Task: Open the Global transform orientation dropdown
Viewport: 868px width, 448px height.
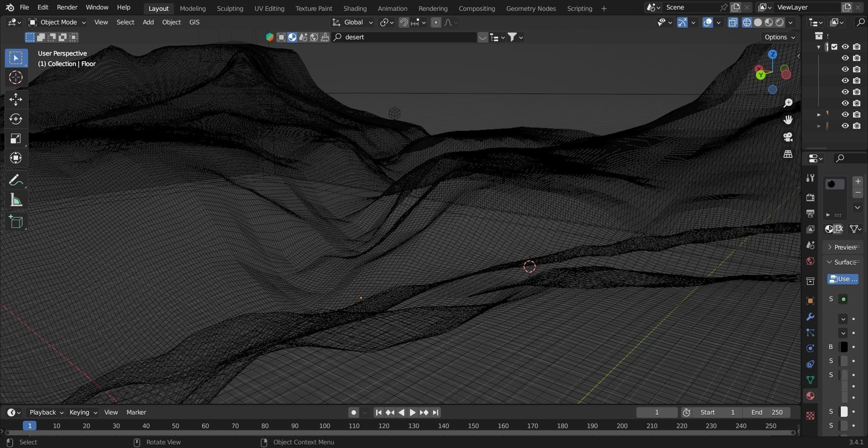Action: click(353, 22)
